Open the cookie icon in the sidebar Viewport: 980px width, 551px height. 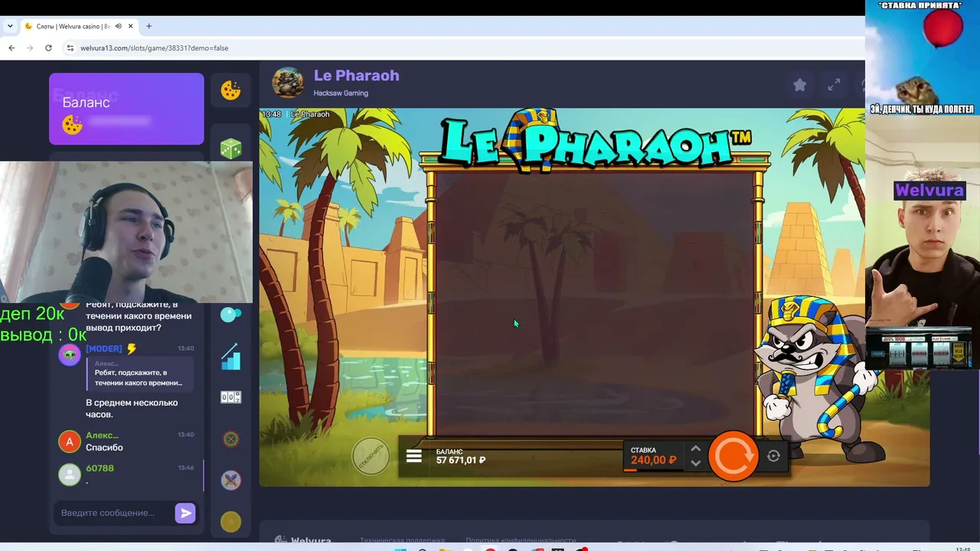[x=230, y=90]
